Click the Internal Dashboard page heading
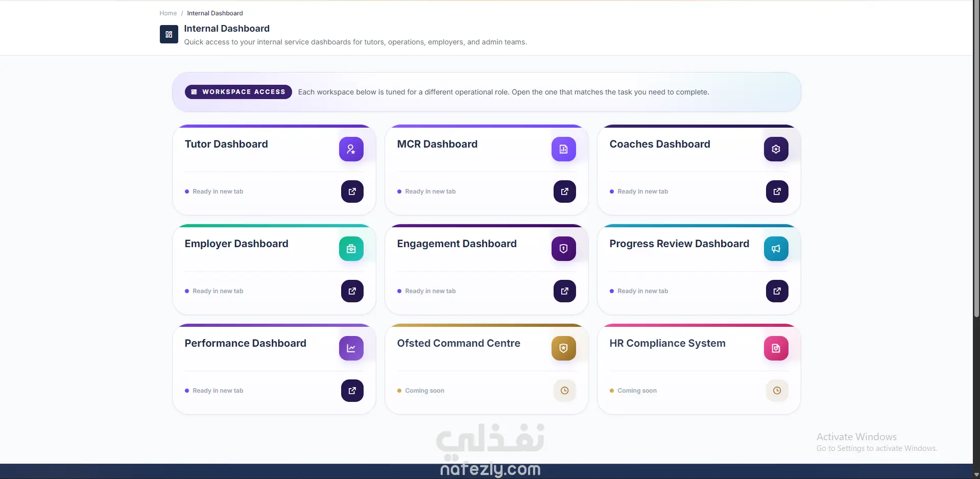This screenshot has width=980, height=479. [227, 29]
